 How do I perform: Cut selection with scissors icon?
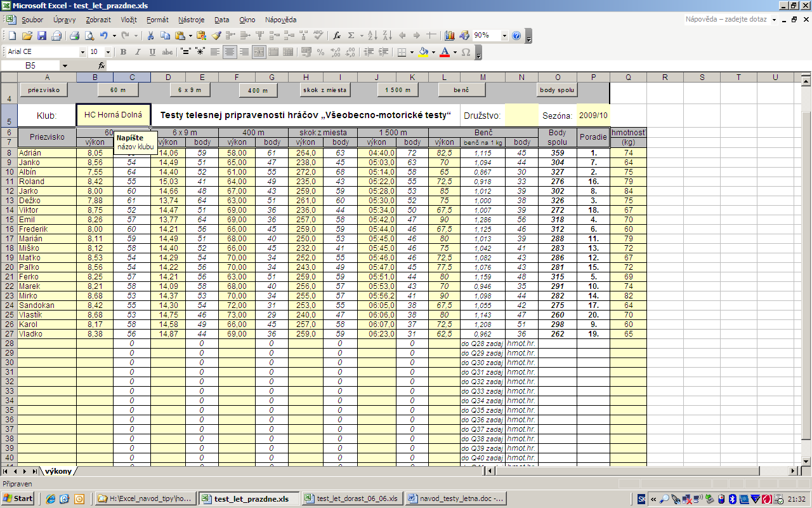coord(151,36)
